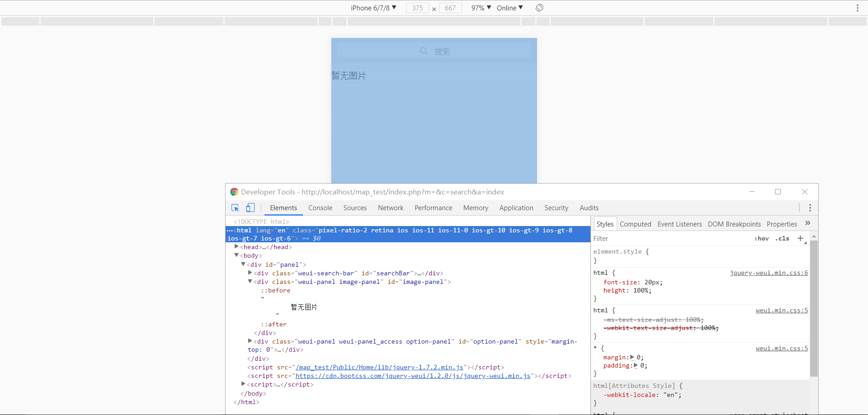This screenshot has height=415, width=868.
Task: Collapse the body element node
Action: point(236,255)
